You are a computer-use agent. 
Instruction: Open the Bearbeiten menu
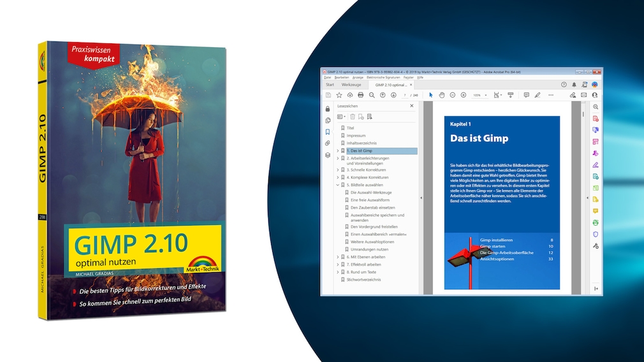[x=342, y=77]
